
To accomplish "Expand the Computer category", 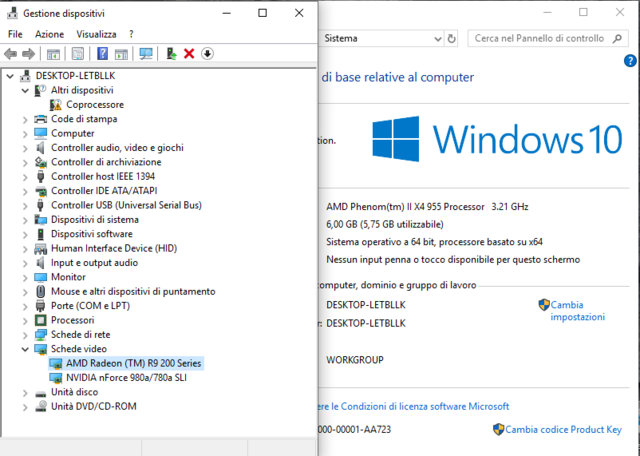I will (x=25, y=133).
